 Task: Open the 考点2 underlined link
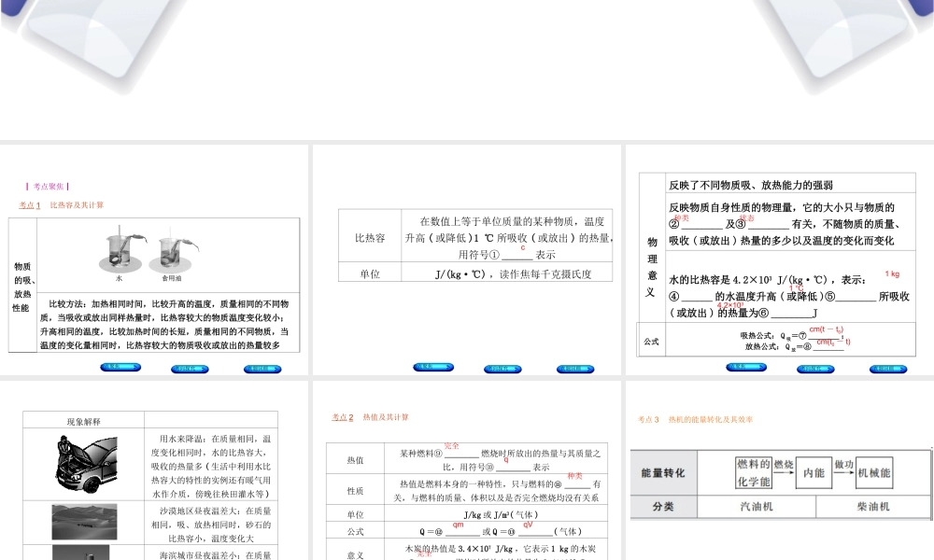(343, 418)
